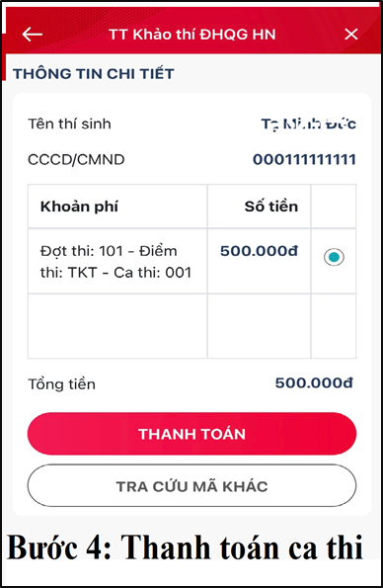Close the TT Khảo thí ĐHQG HN screen

click(351, 35)
